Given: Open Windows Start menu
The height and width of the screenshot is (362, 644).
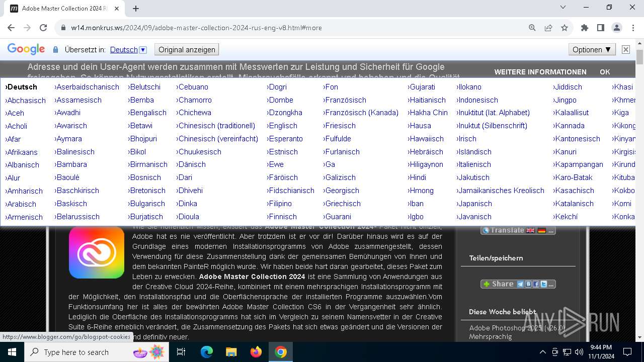Looking at the screenshot, I should point(12,352).
